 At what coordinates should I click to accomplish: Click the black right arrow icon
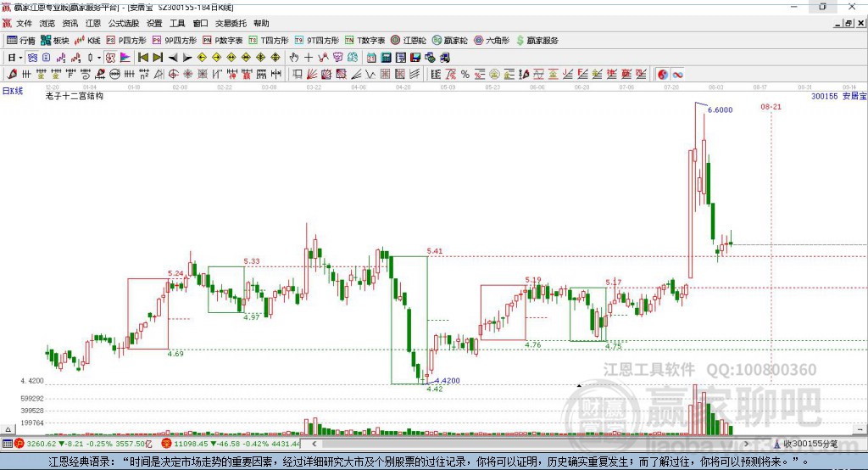[187, 58]
